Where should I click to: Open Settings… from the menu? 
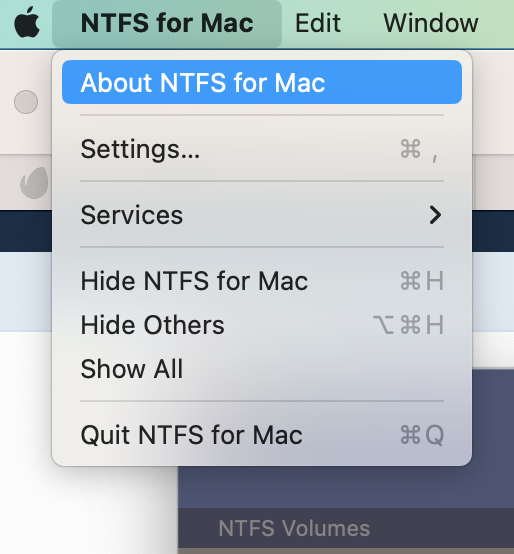pyautogui.click(x=262, y=149)
